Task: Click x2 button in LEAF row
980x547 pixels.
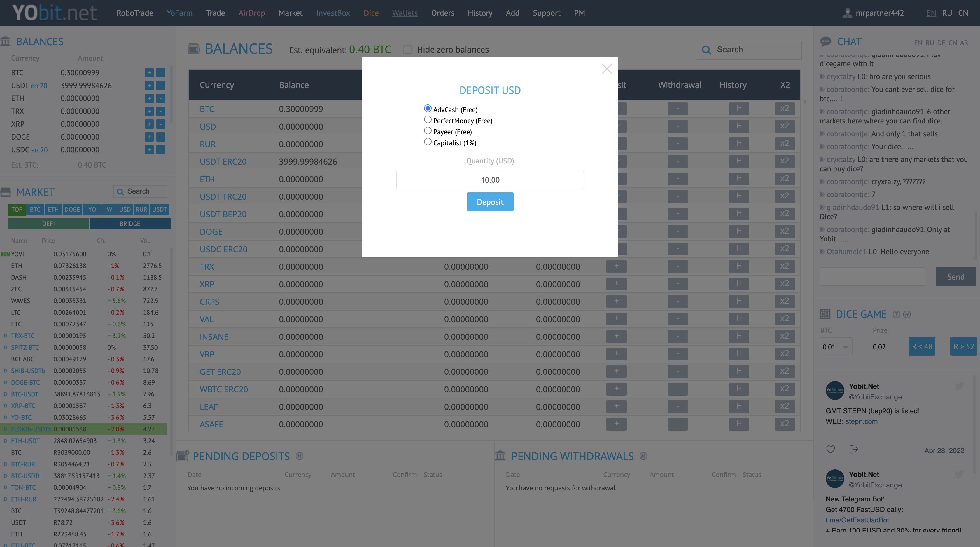Action: [785, 406]
